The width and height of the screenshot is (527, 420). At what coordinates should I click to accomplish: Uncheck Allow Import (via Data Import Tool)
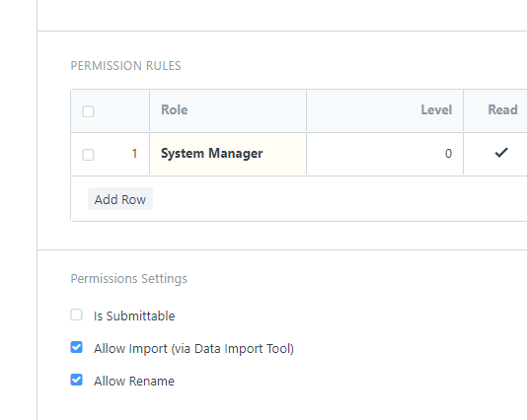[76, 347]
